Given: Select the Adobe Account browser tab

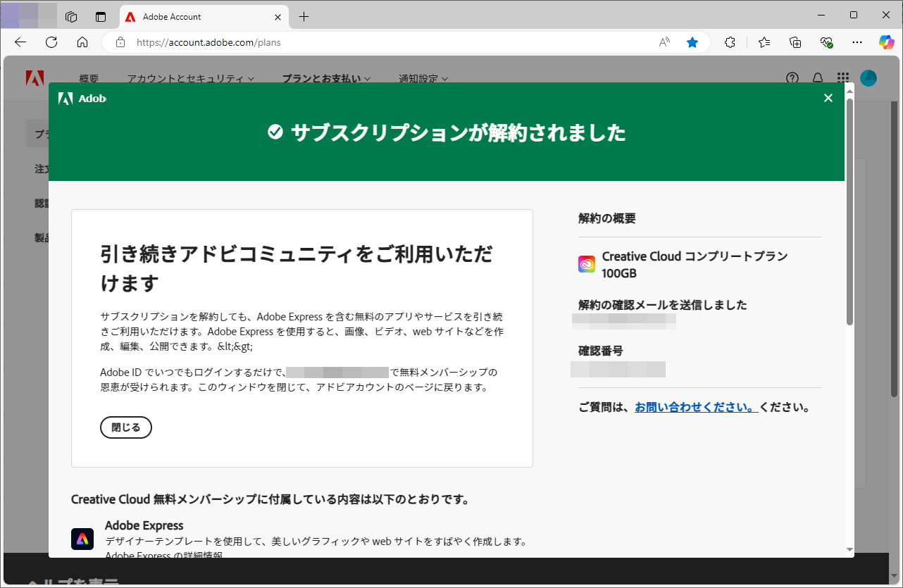Looking at the screenshot, I should click(204, 17).
